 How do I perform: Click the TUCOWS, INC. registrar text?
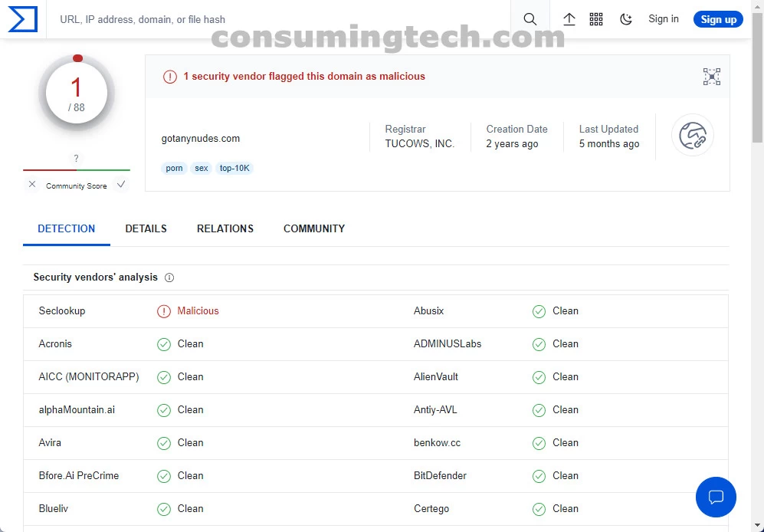click(419, 144)
